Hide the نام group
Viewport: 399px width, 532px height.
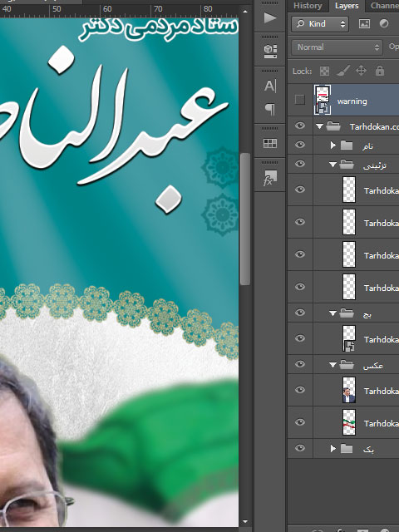(x=299, y=145)
